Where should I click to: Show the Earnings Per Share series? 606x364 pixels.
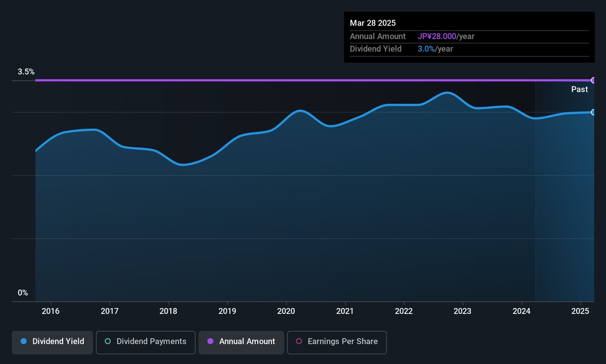click(337, 342)
